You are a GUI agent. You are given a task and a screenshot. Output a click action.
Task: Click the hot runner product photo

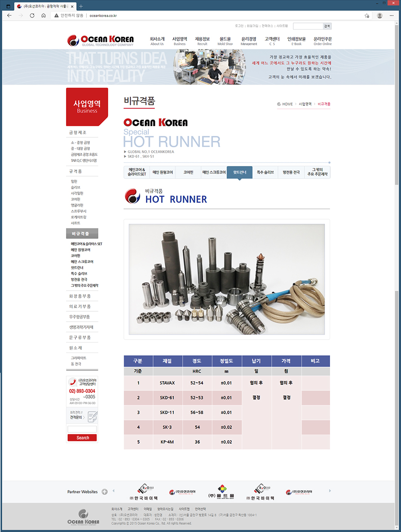pos(227,279)
